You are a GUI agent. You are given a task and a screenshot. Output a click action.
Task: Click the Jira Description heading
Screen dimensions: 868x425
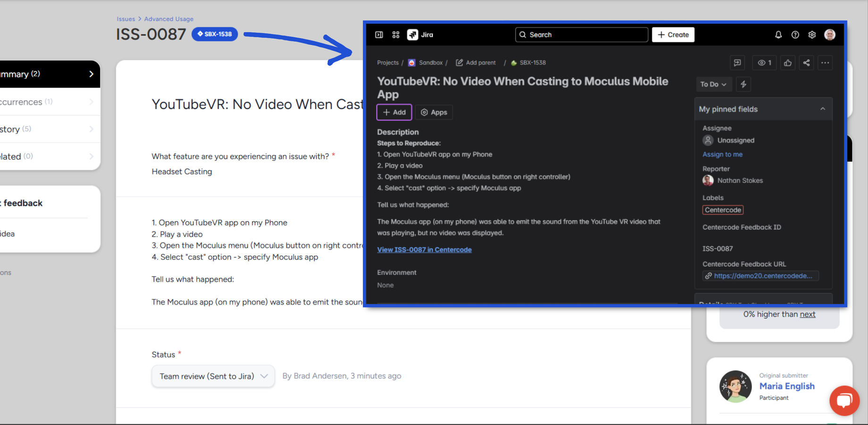398,132
